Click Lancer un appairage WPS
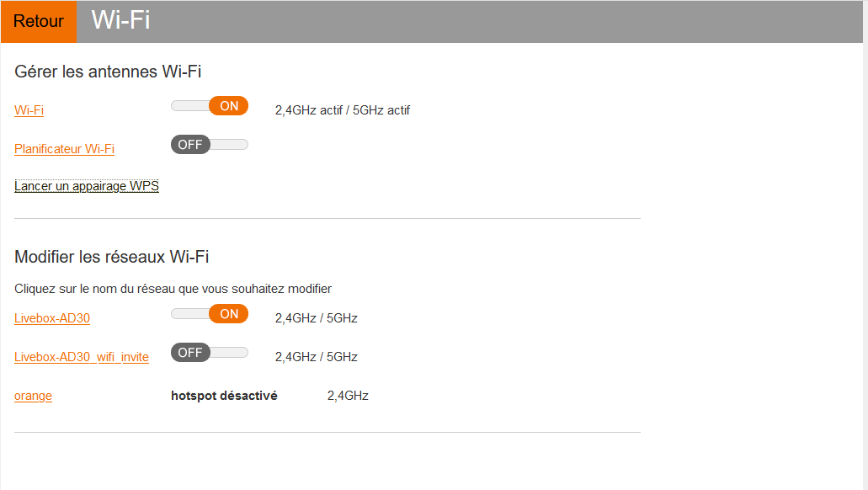 (x=87, y=186)
